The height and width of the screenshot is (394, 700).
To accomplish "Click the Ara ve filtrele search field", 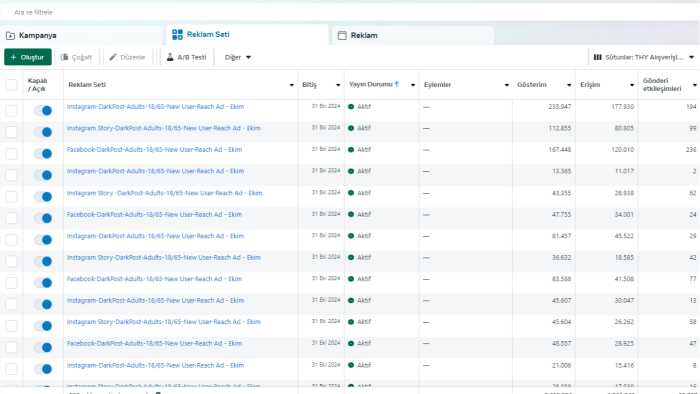I will pos(350,12).
